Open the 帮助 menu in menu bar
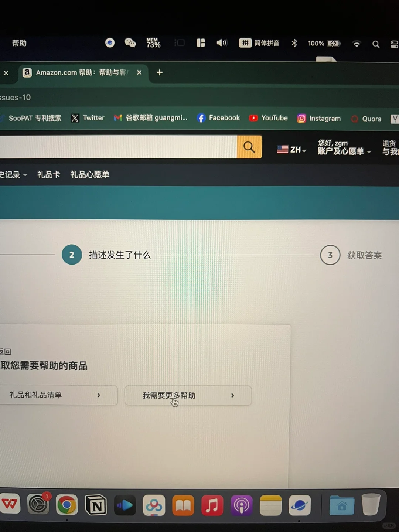The image size is (399, 532). tap(19, 43)
